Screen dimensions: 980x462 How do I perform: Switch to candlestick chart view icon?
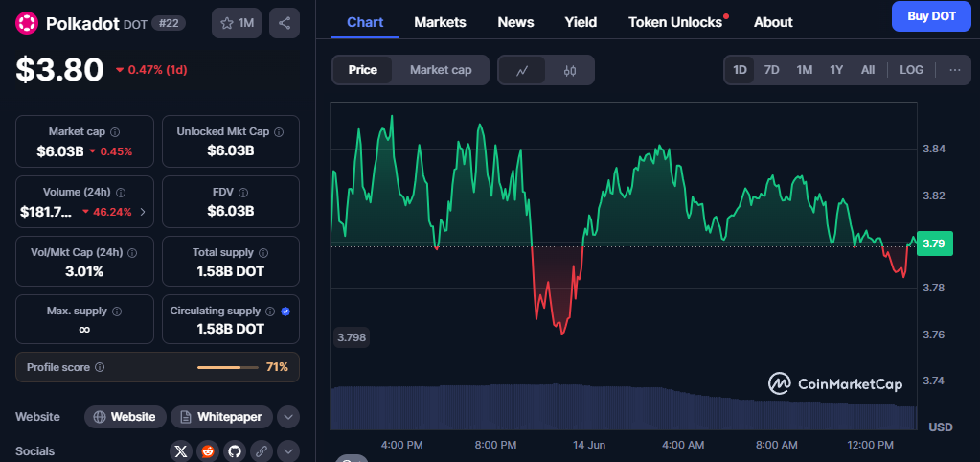[569, 70]
